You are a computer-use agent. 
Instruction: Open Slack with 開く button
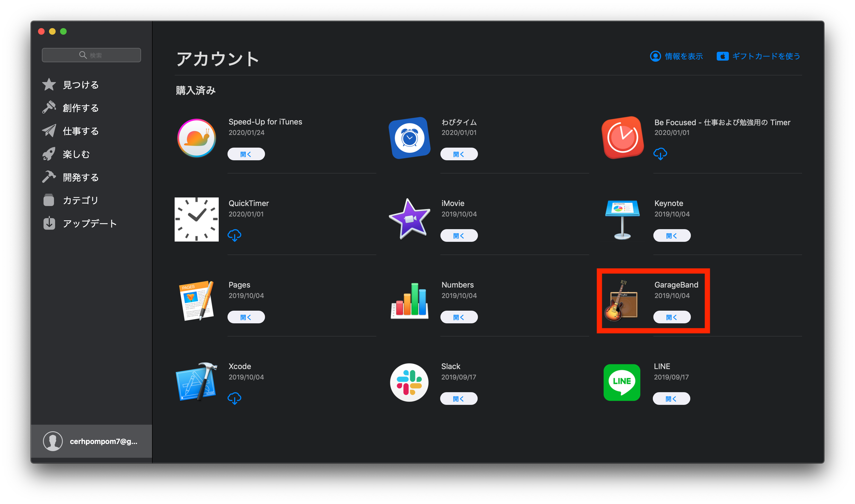pyautogui.click(x=459, y=398)
